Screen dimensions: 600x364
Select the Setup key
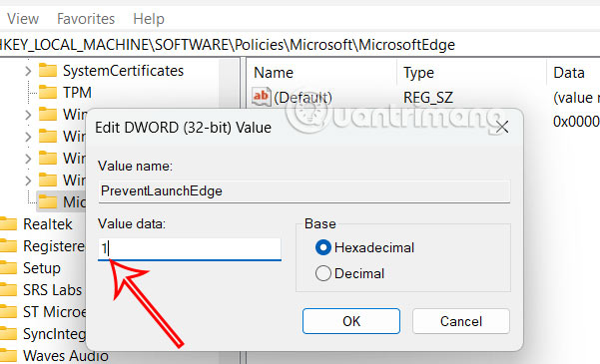tap(42, 268)
